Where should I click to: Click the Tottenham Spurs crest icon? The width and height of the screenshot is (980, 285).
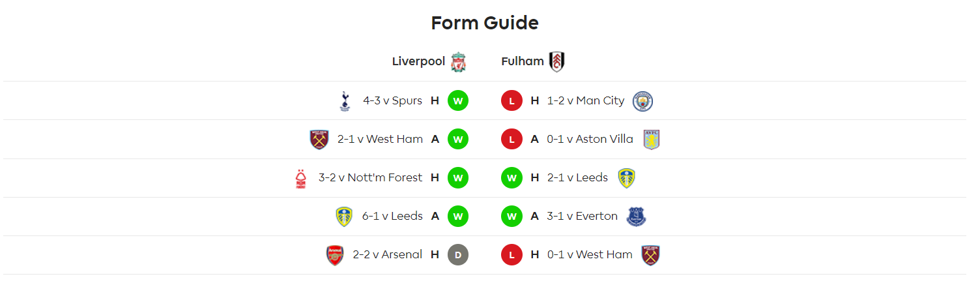[344, 101]
